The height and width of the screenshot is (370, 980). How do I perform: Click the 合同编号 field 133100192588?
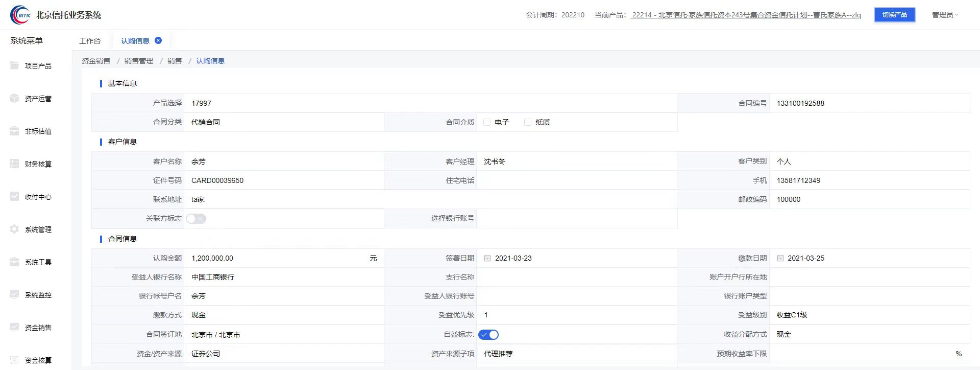point(869,103)
